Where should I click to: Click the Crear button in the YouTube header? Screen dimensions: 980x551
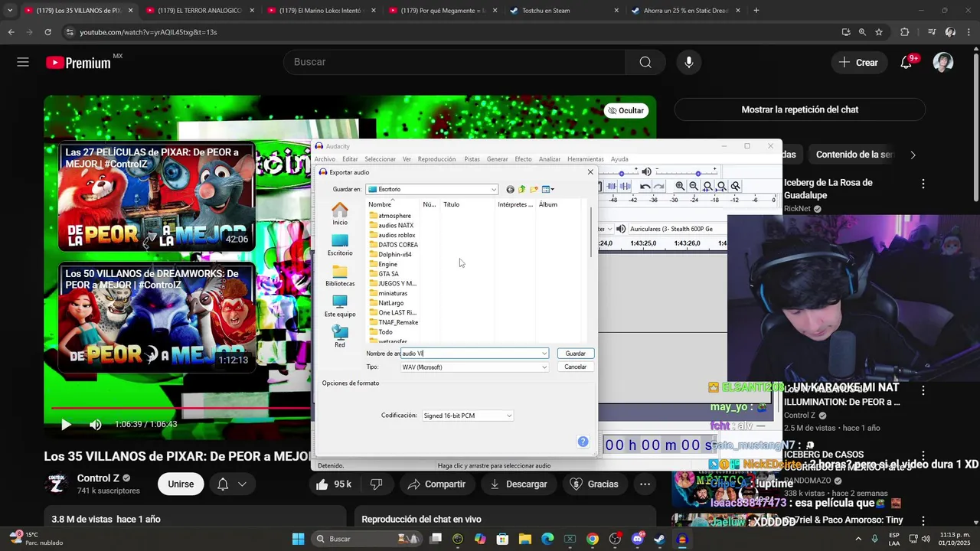click(858, 63)
